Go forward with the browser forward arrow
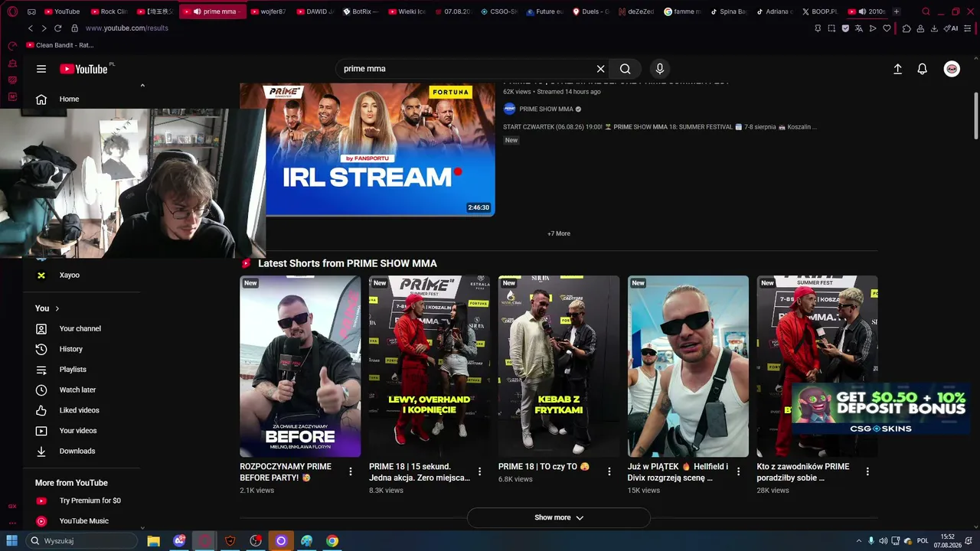 point(44,28)
